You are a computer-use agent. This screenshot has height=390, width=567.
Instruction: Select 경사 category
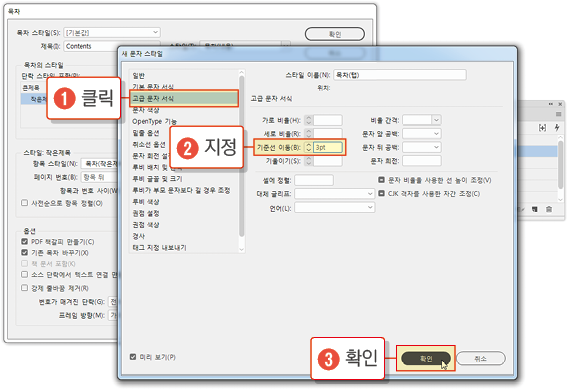(138, 236)
